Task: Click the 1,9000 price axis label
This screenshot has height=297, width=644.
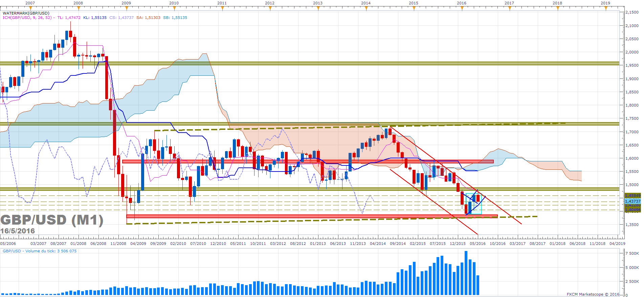Action: pos(632,79)
